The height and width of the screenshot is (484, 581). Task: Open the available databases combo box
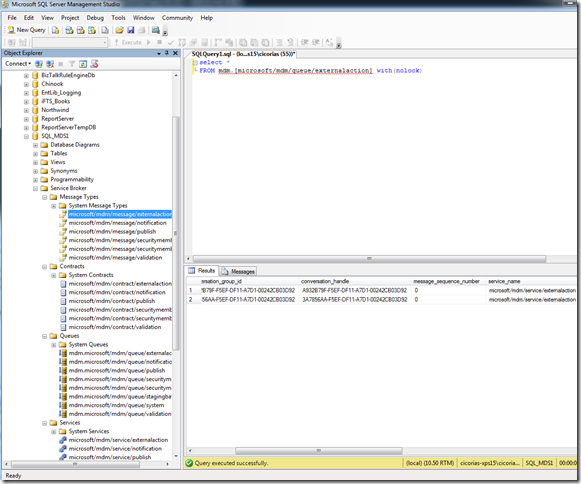[70, 43]
